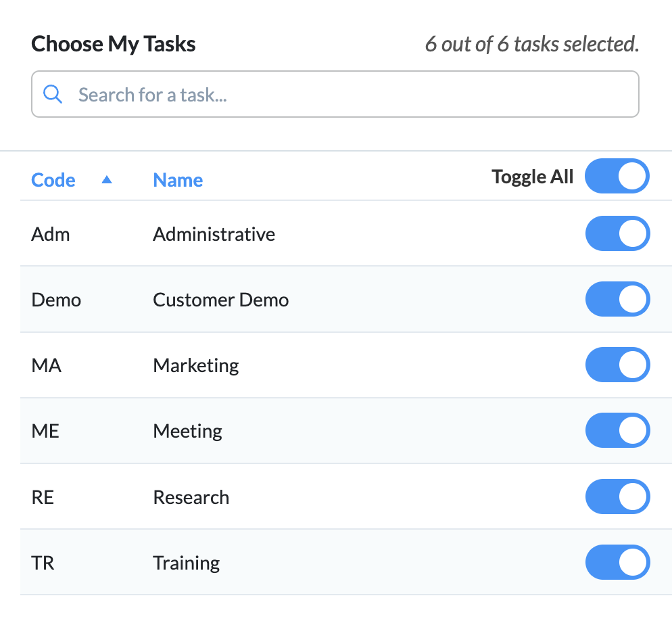Select the ME code in Meeting row

(45, 432)
